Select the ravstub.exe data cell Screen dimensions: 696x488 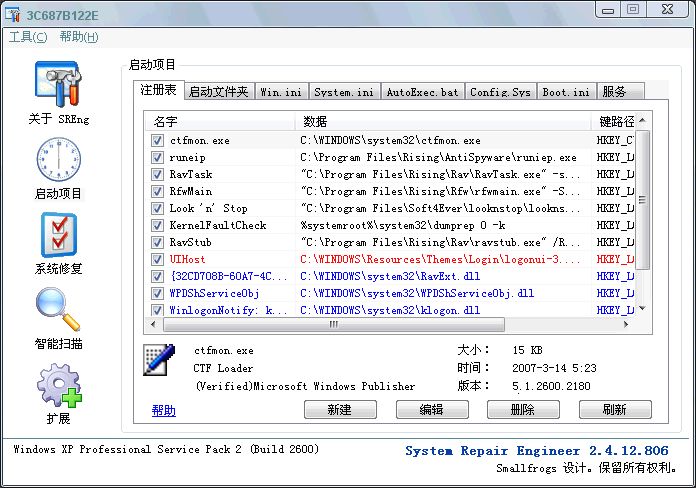pyautogui.click(x=440, y=242)
